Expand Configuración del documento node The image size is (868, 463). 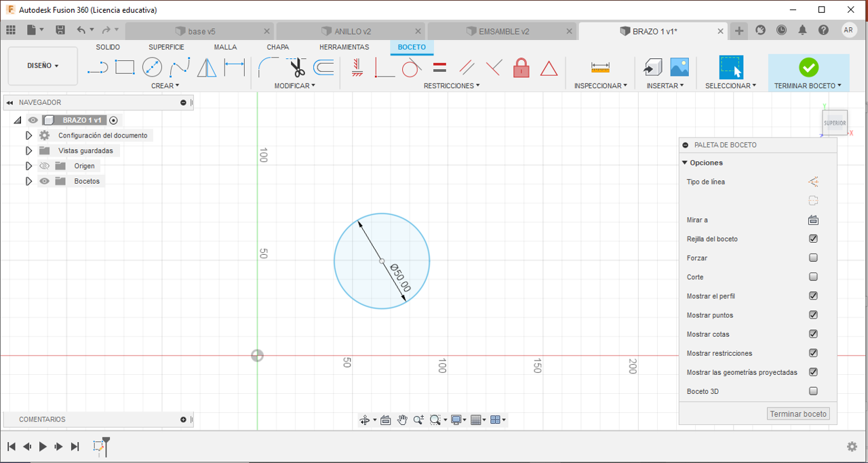tap(28, 136)
